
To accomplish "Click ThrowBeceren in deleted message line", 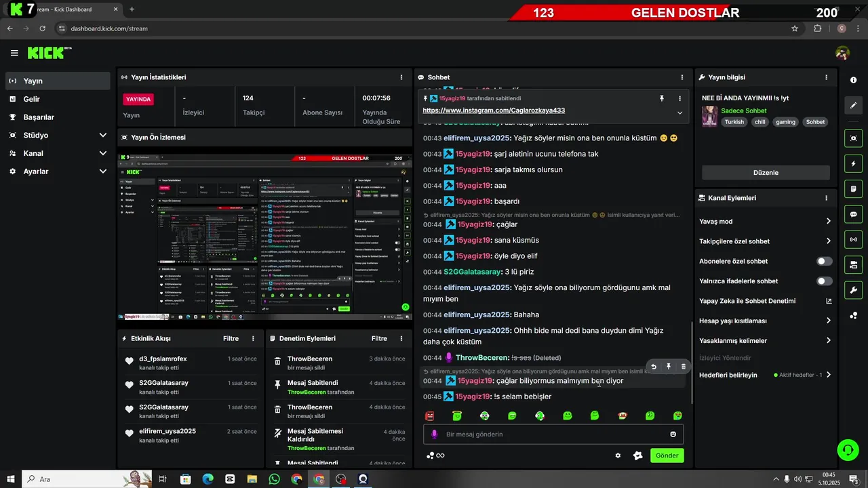I will 482,357.
